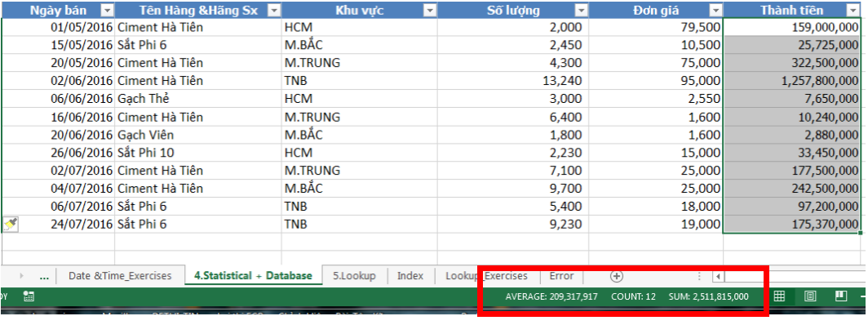Switch to the Index sheet tab
Viewport: 868px width, 325px height.
410,276
